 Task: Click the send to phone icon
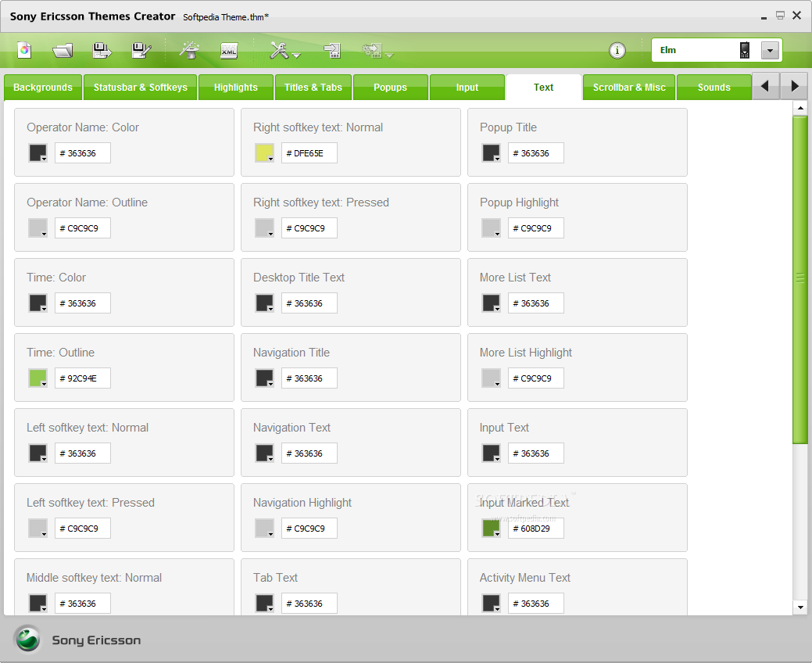coord(332,50)
